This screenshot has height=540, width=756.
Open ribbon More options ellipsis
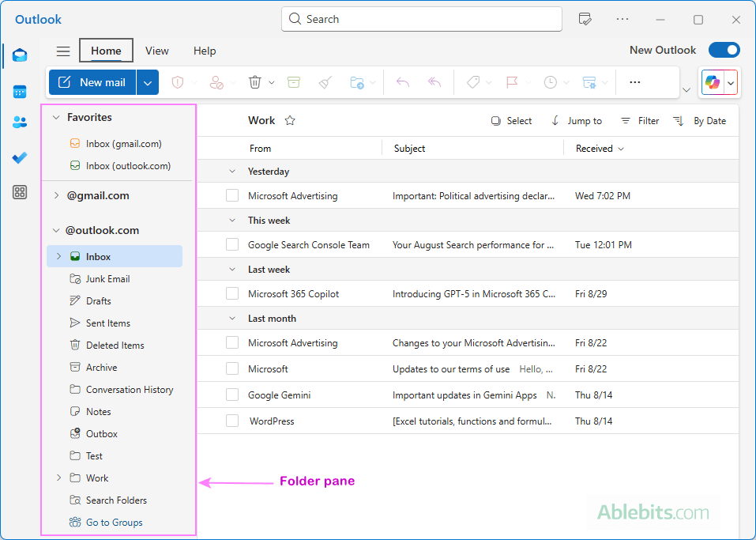coord(635,82)
